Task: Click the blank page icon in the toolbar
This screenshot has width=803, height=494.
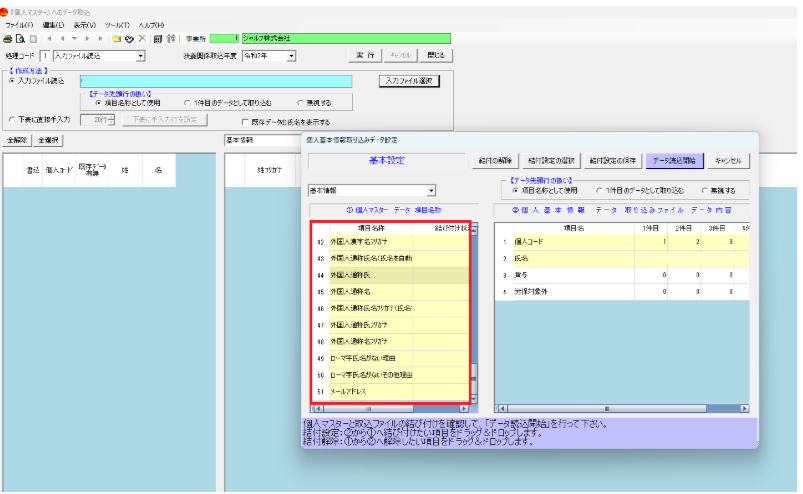Action: pos(33,38)
